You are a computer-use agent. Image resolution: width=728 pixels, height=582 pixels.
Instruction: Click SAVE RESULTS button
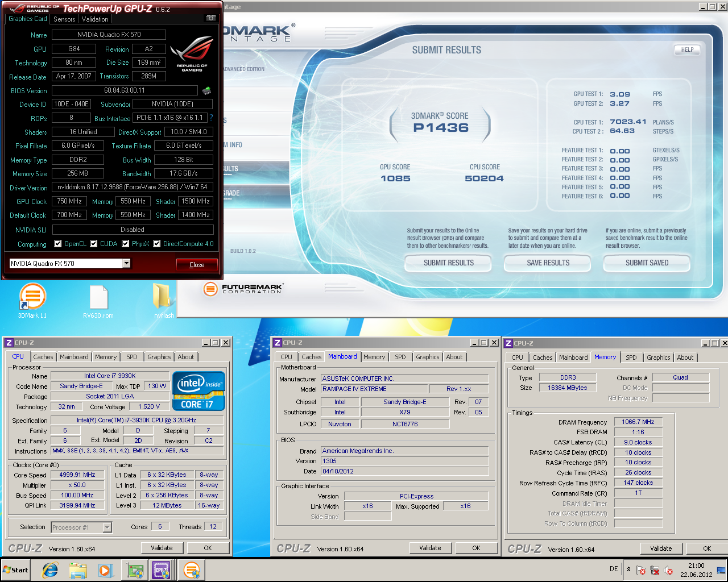[x=548, y=263]
